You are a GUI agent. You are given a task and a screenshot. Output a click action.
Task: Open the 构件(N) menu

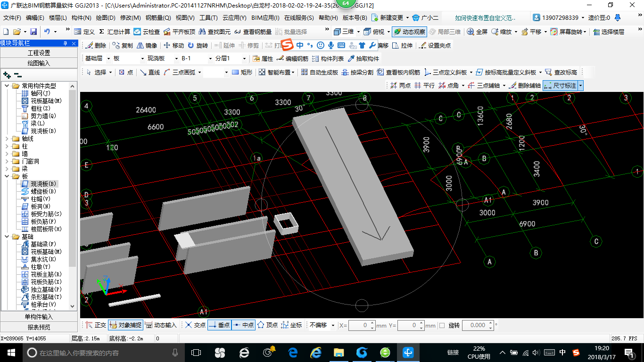[81, 18]
